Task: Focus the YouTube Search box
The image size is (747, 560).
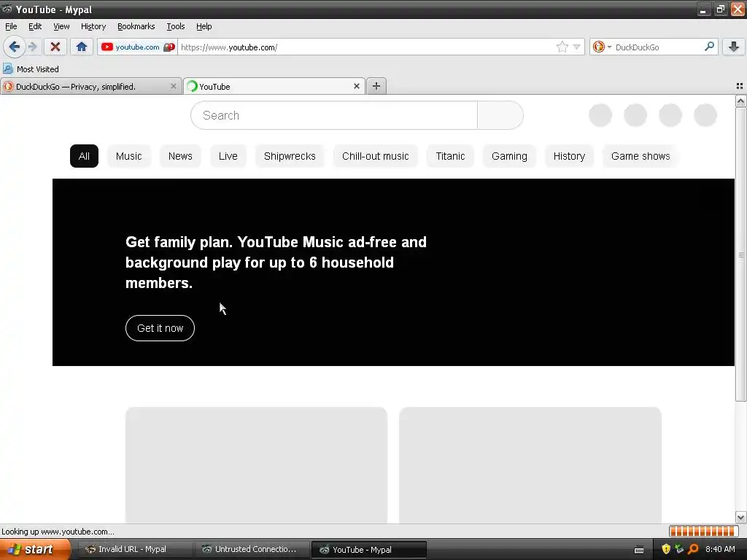Action: [x=334, y=115]
